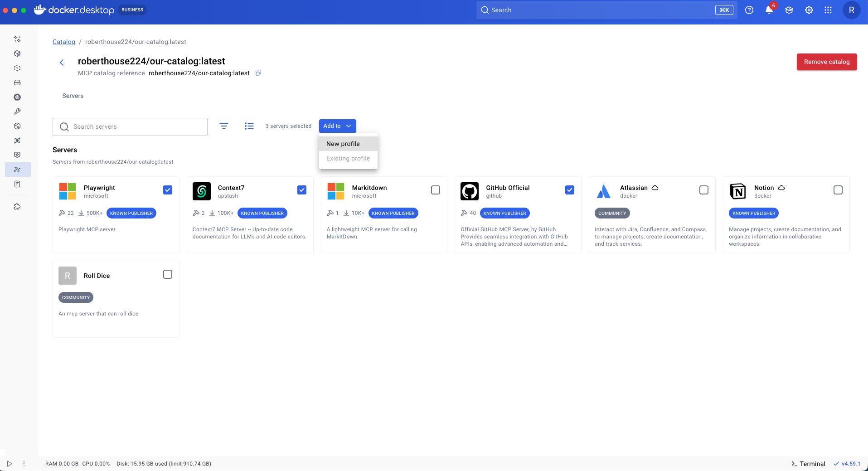Click KNOWN PUBLISHER badge on Notion card

(754, 213)
